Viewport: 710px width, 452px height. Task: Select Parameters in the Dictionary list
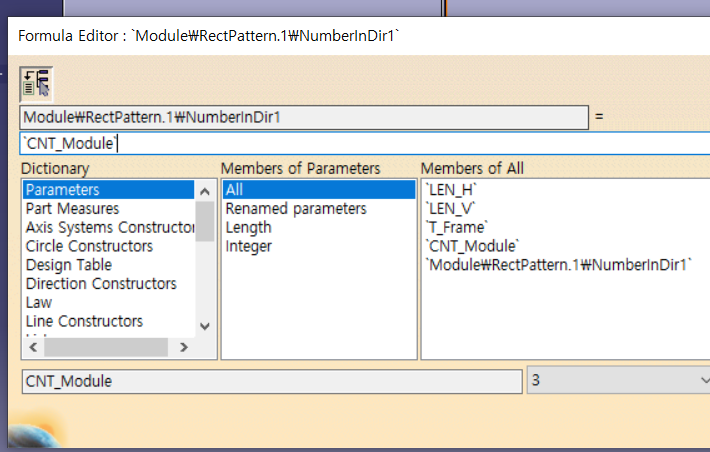[x=108, y=189]
